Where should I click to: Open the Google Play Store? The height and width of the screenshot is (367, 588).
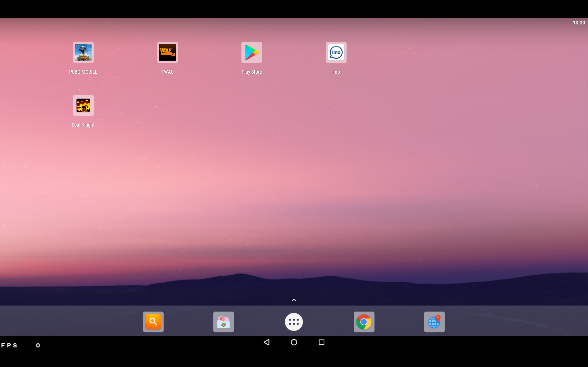[x=252, y=52]
